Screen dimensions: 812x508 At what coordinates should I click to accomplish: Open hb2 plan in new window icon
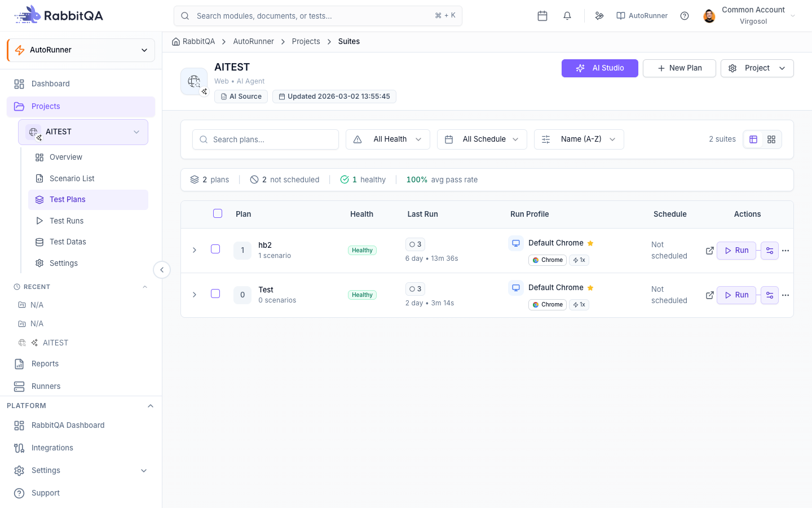tap(710, 251)
